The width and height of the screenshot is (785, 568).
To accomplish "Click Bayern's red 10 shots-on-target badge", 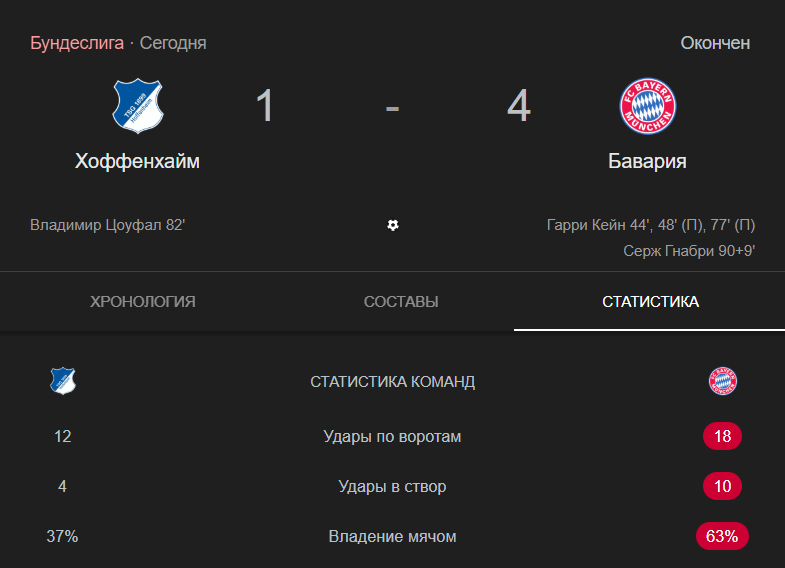I will (722, 487).
